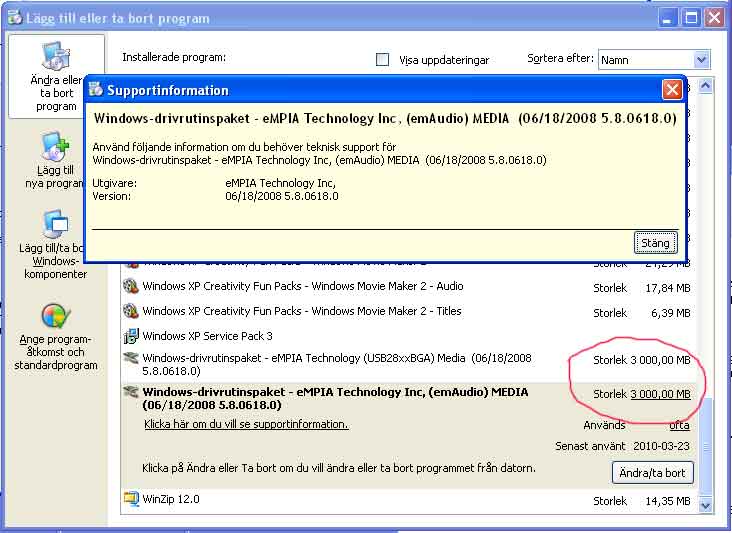
Task: Click size value 17,84 MB
Action: 668,288
